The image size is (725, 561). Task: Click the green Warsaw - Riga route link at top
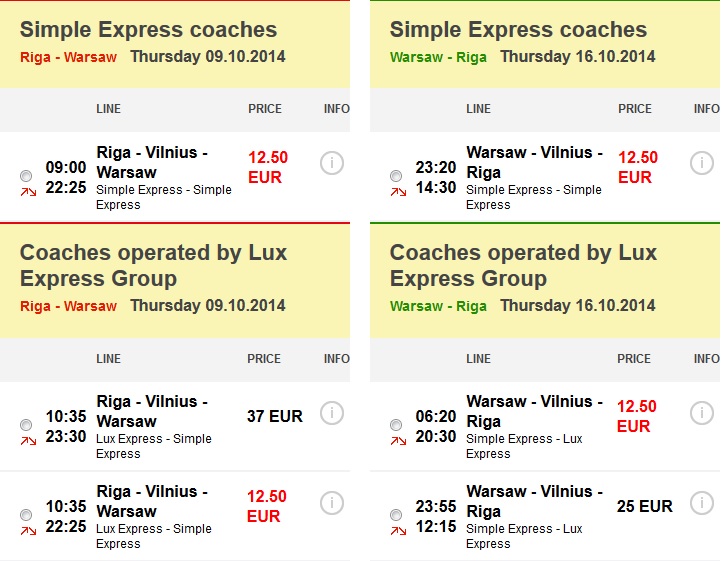coord(438,57)
